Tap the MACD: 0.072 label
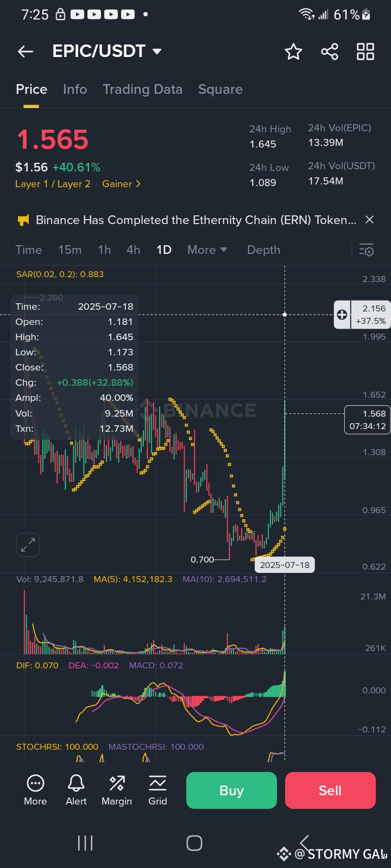 (156, 666)
